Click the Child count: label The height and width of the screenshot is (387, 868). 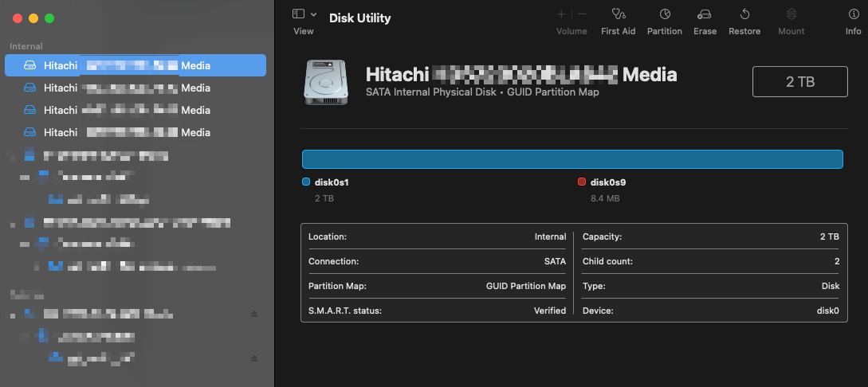coord(607,261)
